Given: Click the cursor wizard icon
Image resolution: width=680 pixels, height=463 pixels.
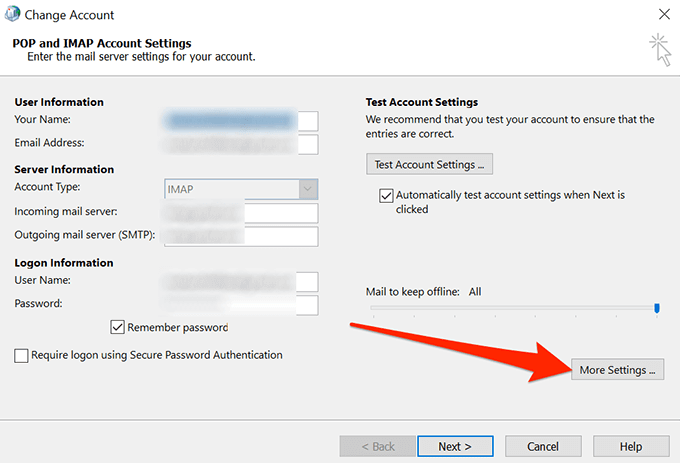Looking at the screenshot, I should coord(660,47).
